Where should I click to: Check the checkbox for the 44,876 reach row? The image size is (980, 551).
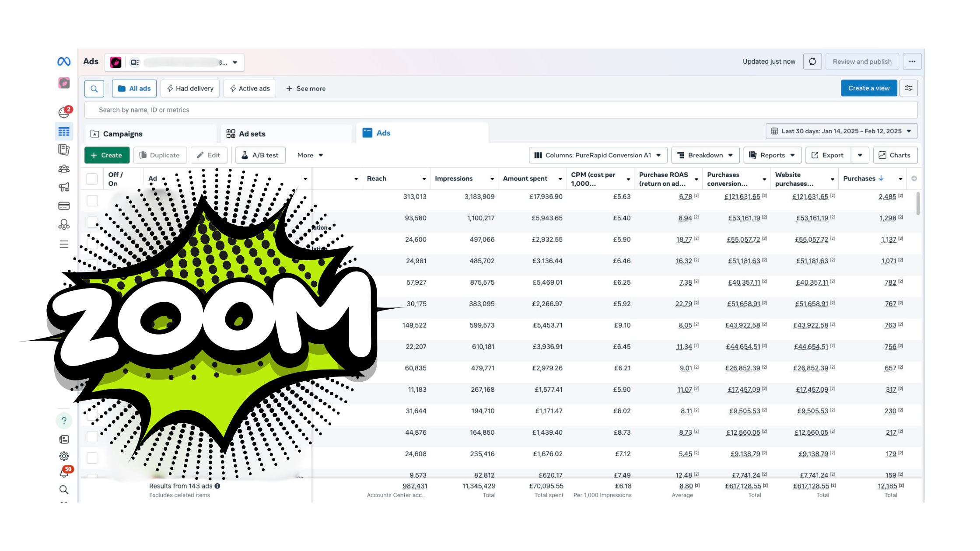pos(92,436)
